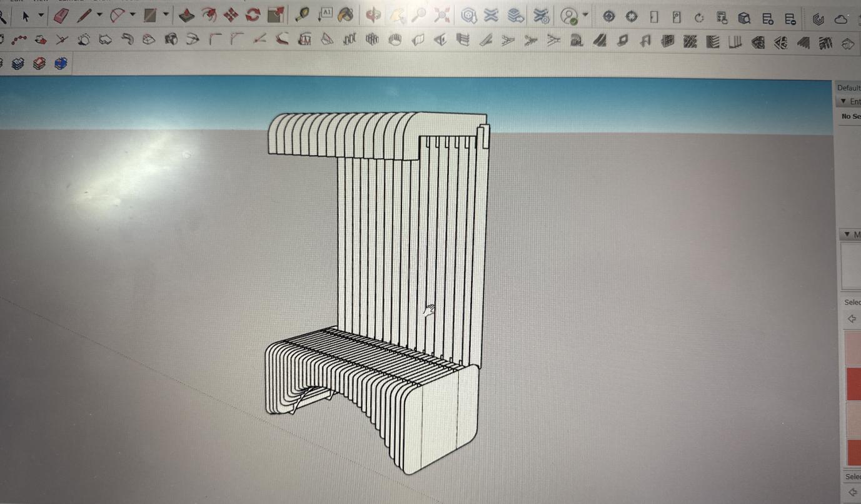Open the account dropdown arrow
Image resolution: width=861 pixels, height=504 pixels.
[585, 15]
